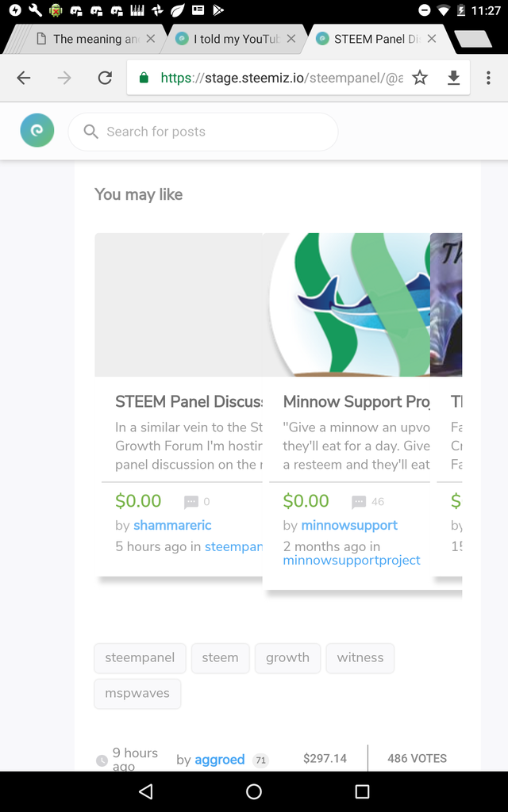Open minnowsupportproject category link
Viewport: 508px width, 812px height.
(x=352, y=560)
